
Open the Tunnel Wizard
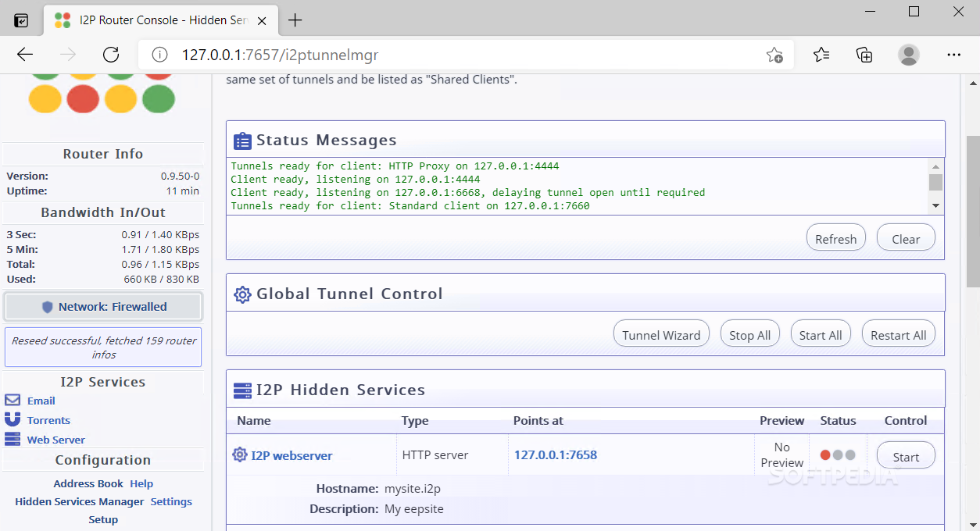click(x=661, y=334)
